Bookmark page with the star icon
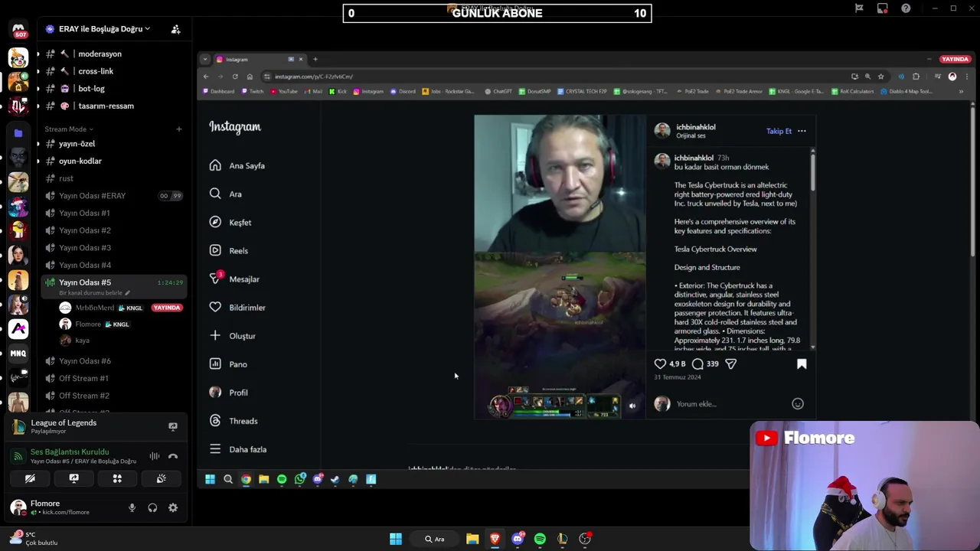 point(880,77)
